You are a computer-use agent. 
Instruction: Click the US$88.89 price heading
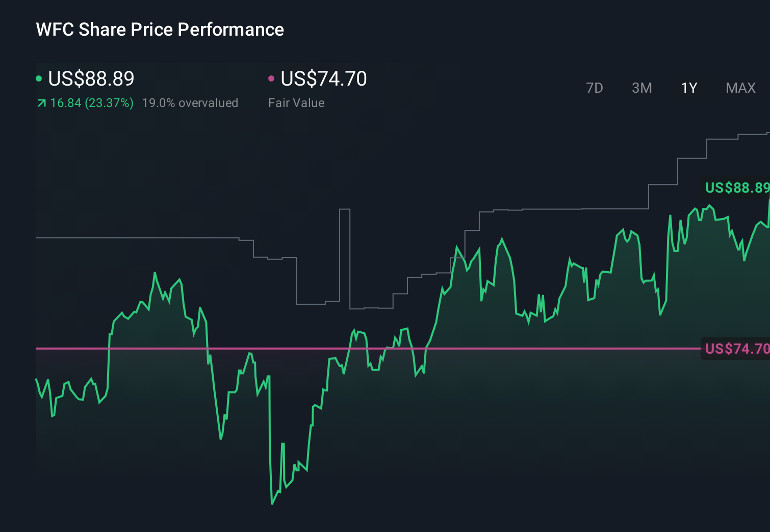91,78
